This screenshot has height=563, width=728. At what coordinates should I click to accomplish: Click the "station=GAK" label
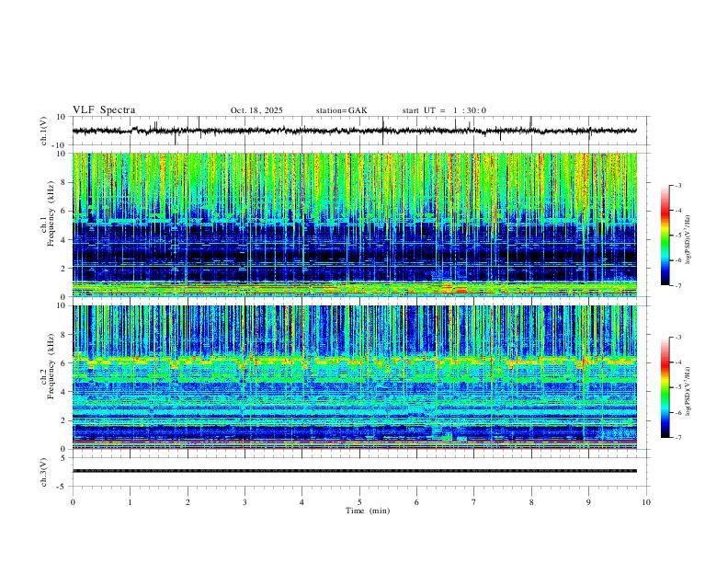point(341,110)
